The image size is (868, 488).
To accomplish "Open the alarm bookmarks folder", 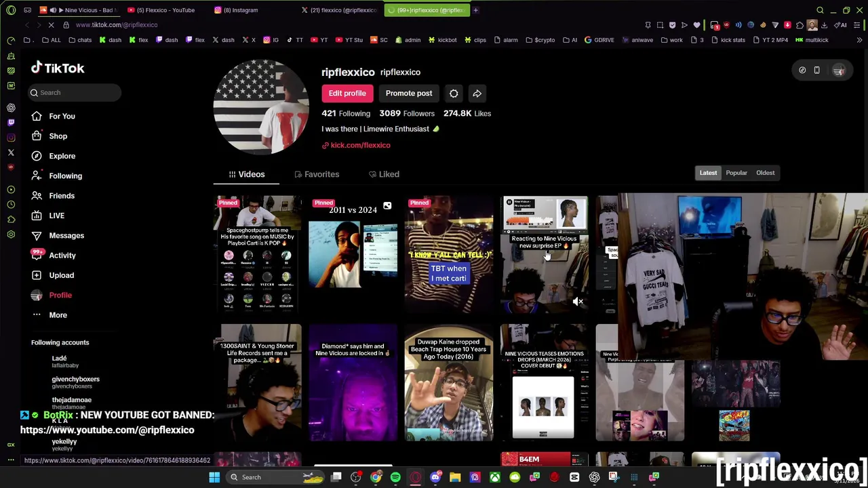I will coord(505,40).
